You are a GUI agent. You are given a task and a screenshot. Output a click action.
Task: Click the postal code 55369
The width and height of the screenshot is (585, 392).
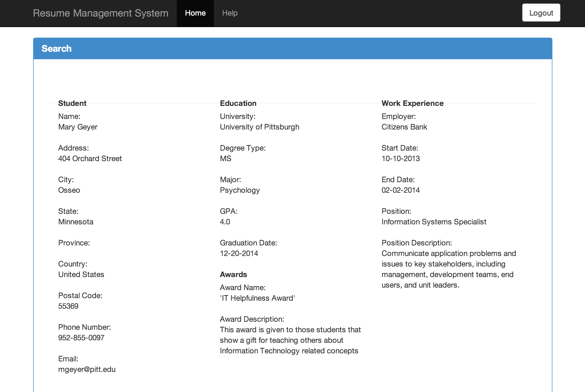pyautogui.click(x=68, y=306)
